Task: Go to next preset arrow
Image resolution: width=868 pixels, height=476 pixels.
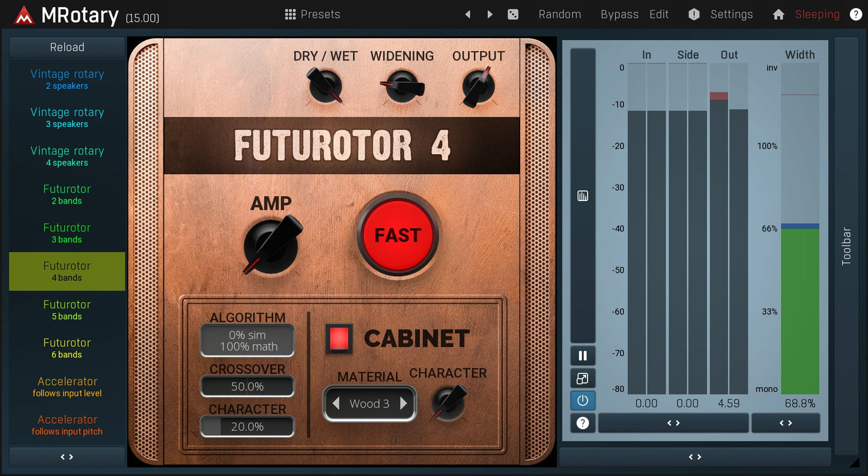Action: pyautogui.click(x=490, y=14)
